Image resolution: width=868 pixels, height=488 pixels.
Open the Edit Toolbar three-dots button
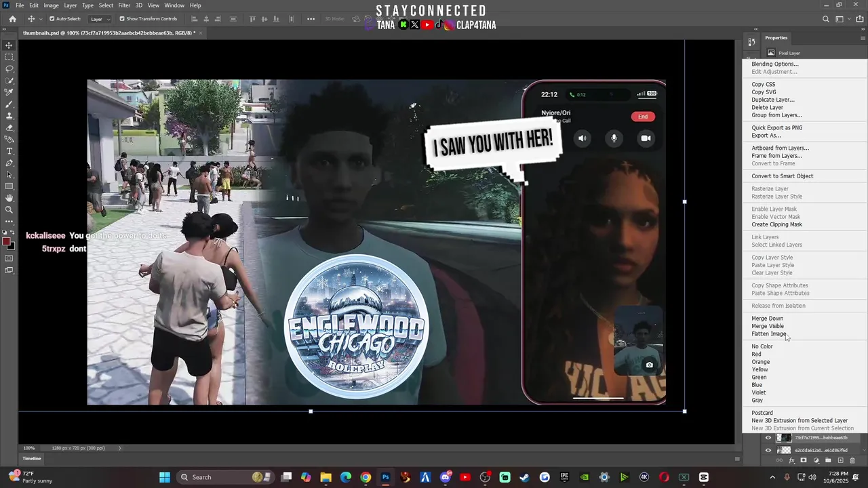[x=9, y=221]
